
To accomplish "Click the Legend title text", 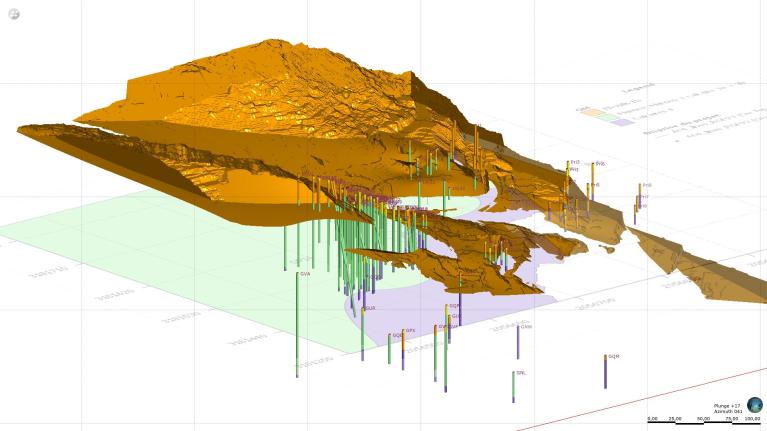I will (x=638, y=87).
